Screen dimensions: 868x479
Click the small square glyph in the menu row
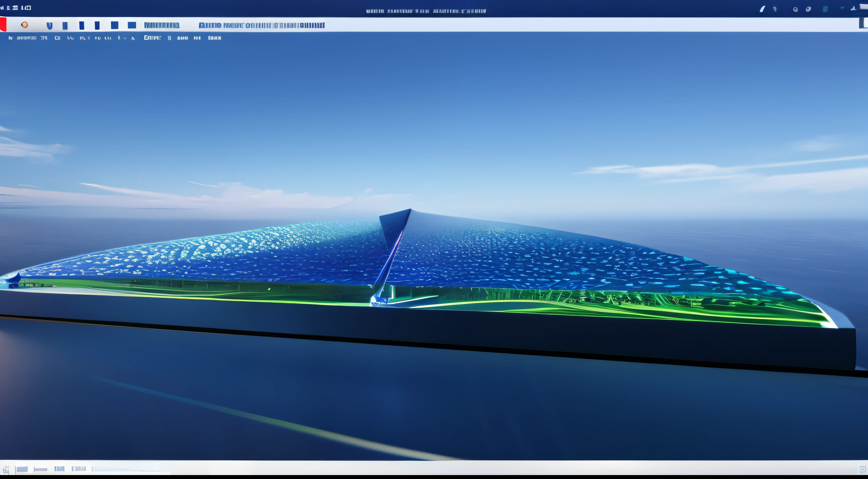tap(57, 38)
